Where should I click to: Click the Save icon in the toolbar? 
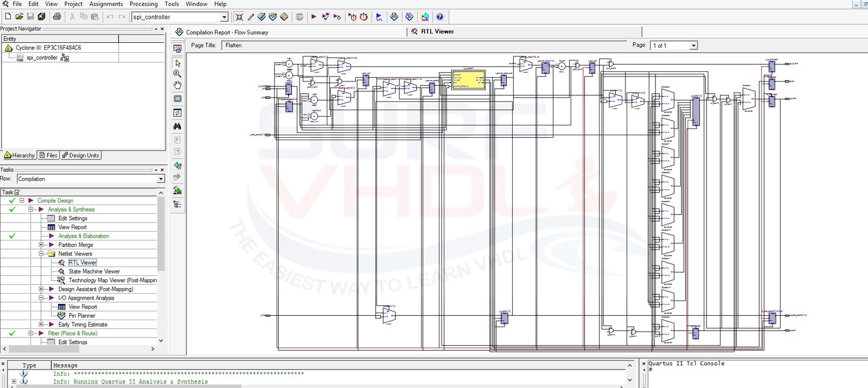coord(30,17)
